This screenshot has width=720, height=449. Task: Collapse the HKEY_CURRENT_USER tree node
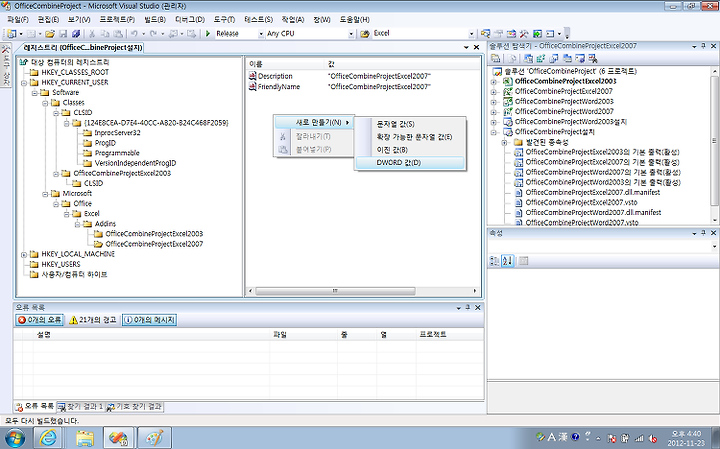(x=24, y=83)
